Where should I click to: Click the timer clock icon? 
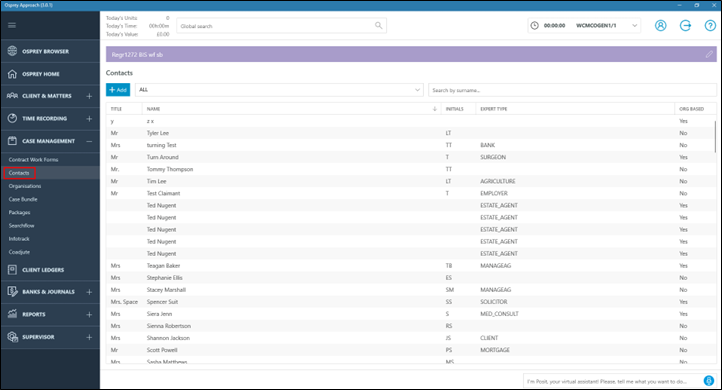coord(535,26)
